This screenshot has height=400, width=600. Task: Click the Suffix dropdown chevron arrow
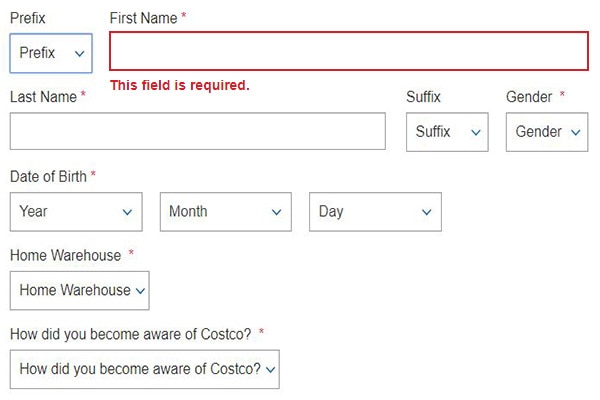coord(475,132)
